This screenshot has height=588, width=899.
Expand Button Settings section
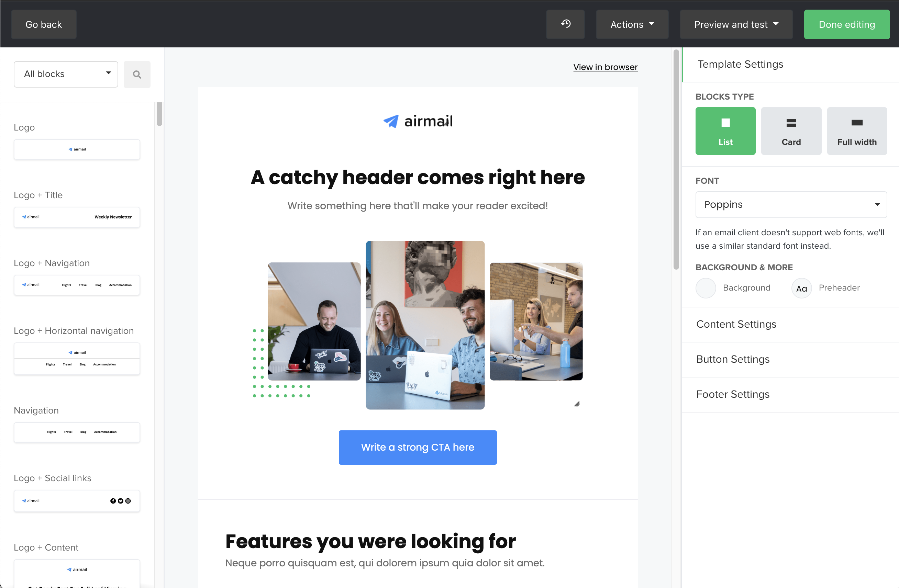pyautogui.click(x=790, y=359)
